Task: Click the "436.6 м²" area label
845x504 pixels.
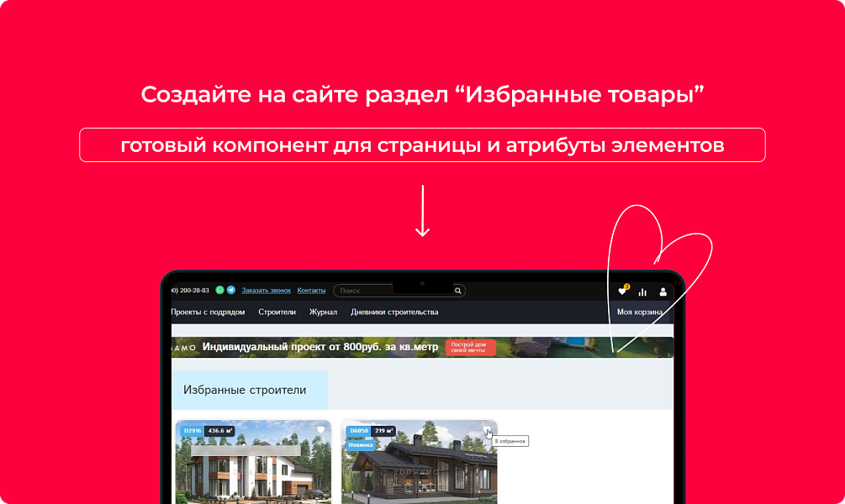Action: click(220, 431)
